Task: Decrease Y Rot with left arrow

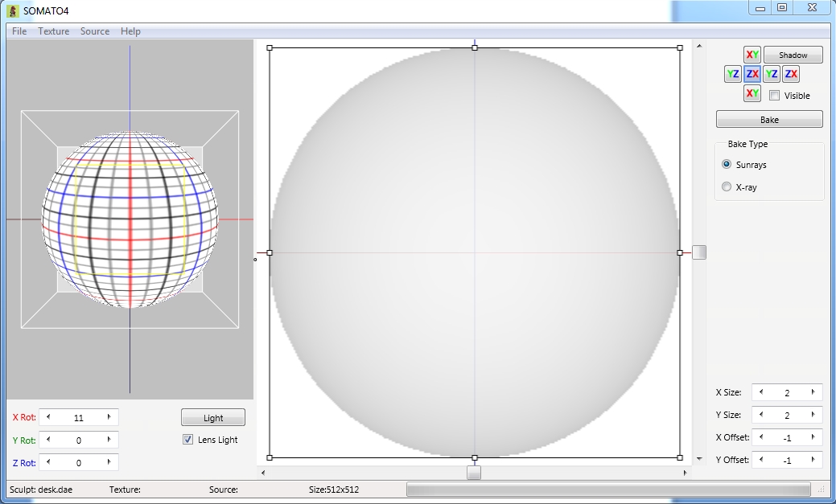Action: [x=47, y=440]
